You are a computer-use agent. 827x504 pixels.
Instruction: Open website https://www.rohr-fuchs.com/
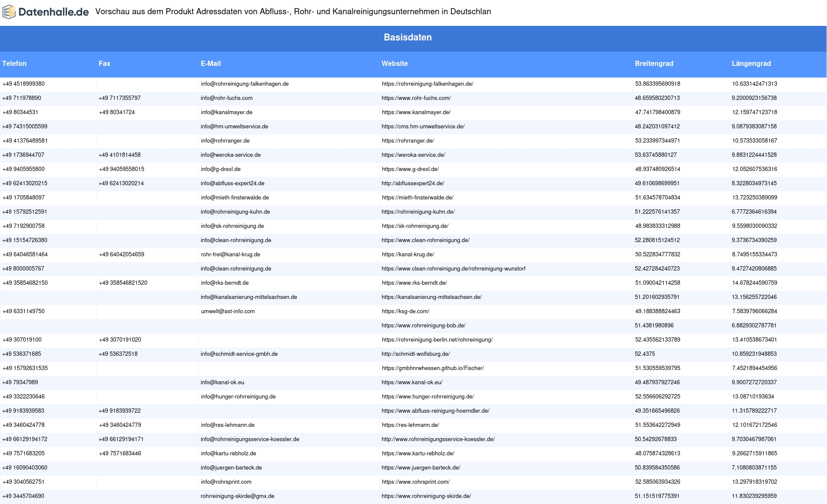[x=416, y=98]
